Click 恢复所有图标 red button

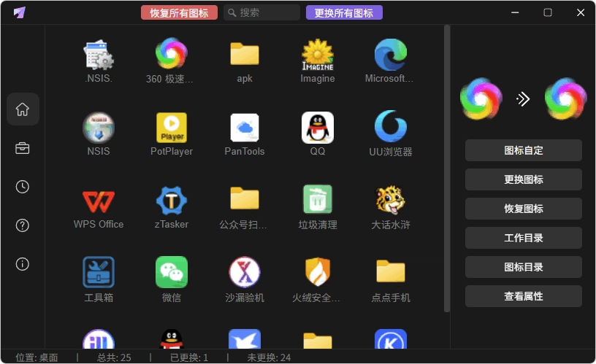coord(179,13)
